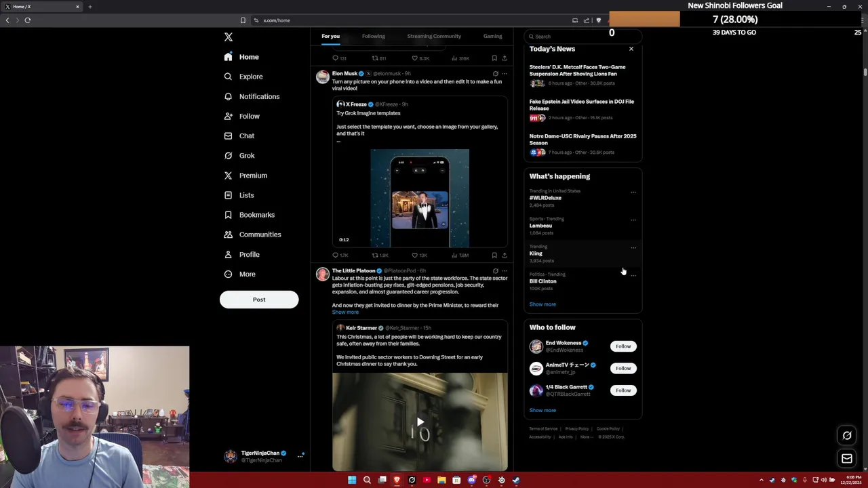Screen dimensions: 868x488
Task: Open the Grok floating button
Action: 847,436
